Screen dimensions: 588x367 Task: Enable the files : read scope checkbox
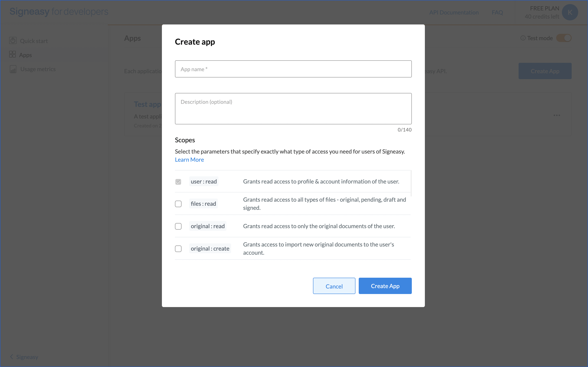click(178, 204)
